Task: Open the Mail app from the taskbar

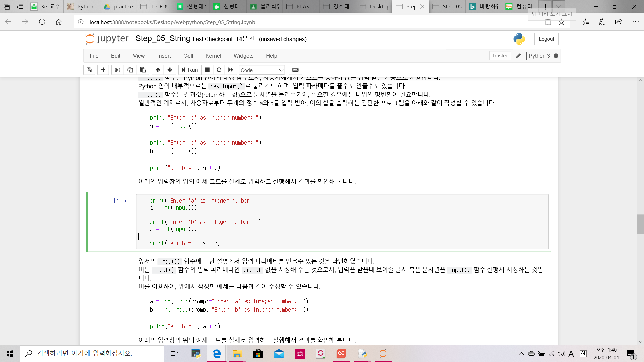Action: (279, 354)
